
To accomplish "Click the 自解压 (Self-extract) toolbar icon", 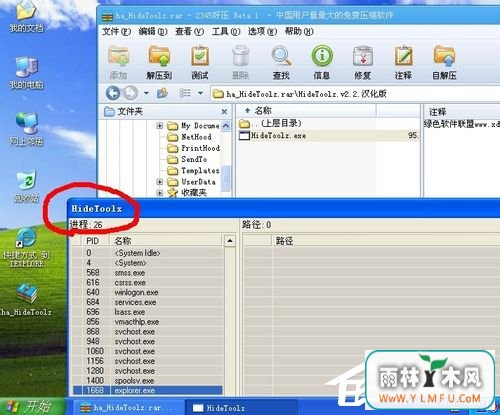I will pos(444,63).
